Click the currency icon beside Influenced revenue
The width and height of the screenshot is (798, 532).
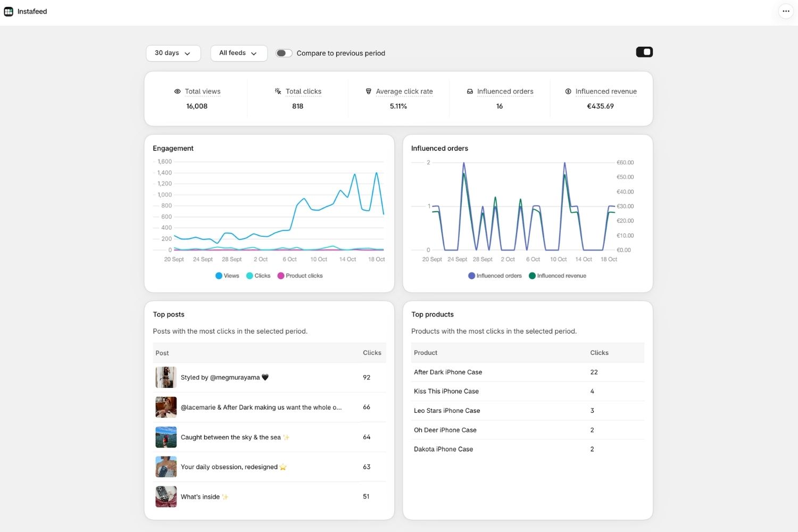pos(568,92)
